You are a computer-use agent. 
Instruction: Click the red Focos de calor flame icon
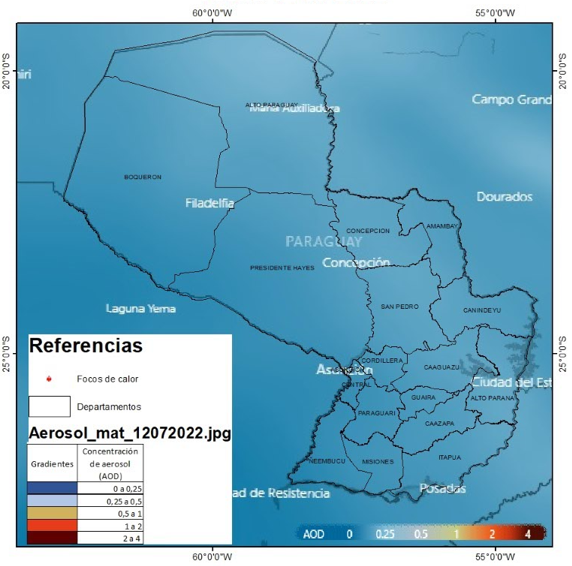coord(49,379)
